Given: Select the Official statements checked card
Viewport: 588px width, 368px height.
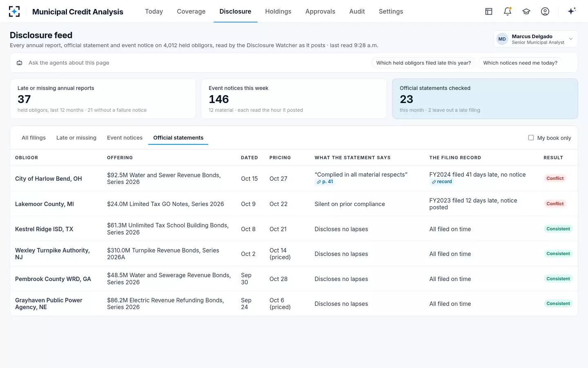Looking at the screenshot, I should 485,99.
